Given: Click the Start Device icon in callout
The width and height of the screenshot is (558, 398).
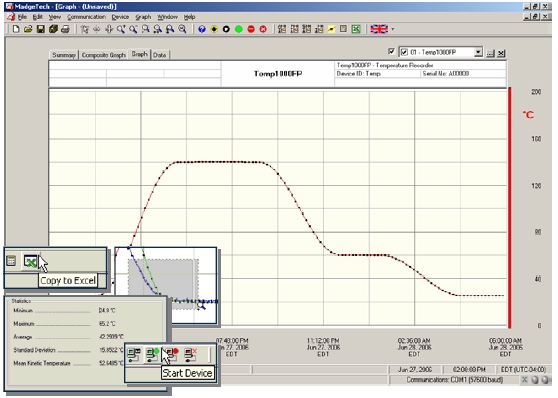Looking at the screenshot, I should pos(152,355).
